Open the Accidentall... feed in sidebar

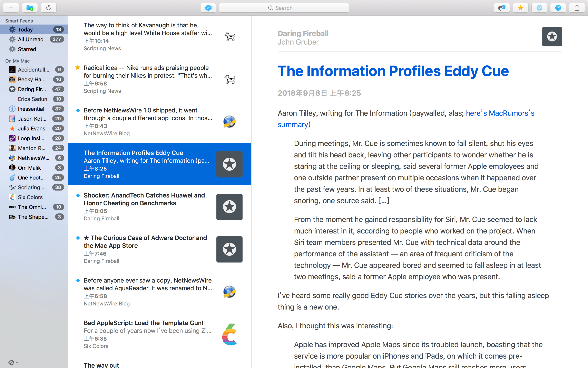pyautogui.click(x=34, y=70)
